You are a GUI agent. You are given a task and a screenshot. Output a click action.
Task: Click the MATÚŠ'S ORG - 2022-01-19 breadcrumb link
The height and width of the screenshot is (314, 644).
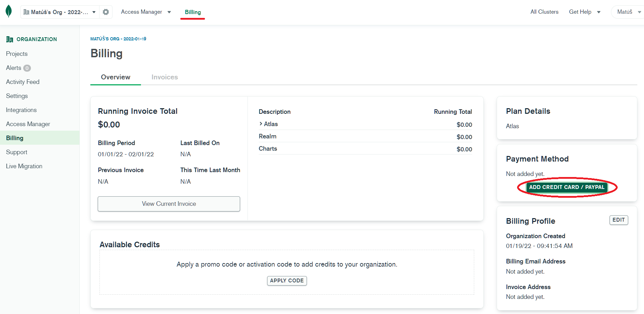pyautogui.click(x=118, y=39)
